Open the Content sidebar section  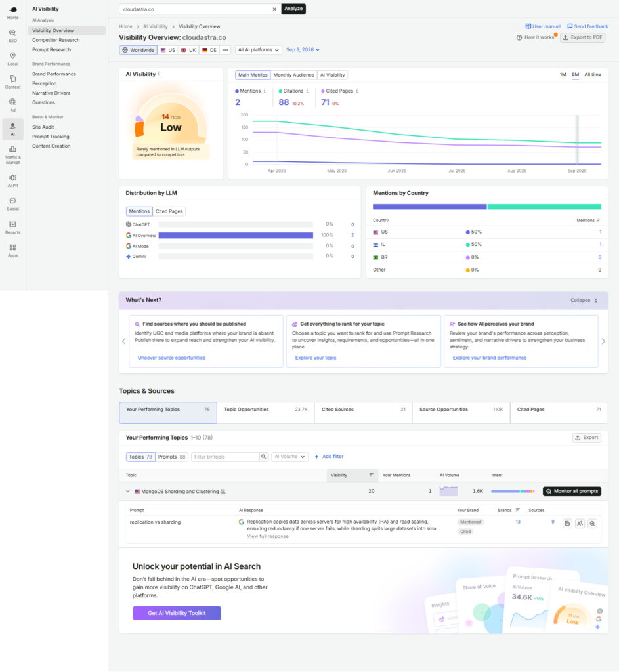point(13,82)
